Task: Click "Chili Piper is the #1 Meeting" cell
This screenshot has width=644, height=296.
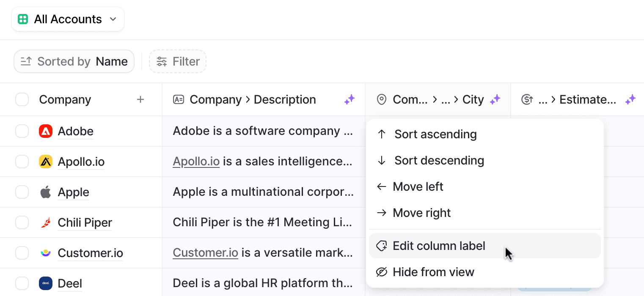Action: click(263, 222)
